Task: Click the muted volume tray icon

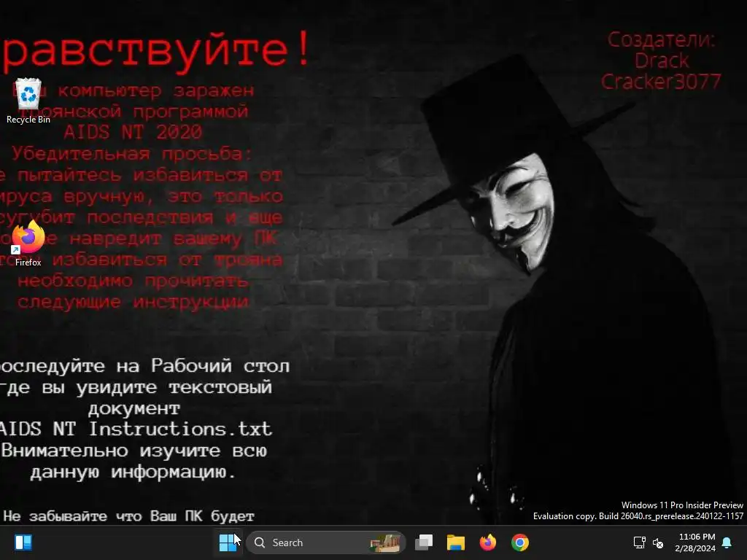Action: coord(658,542)
